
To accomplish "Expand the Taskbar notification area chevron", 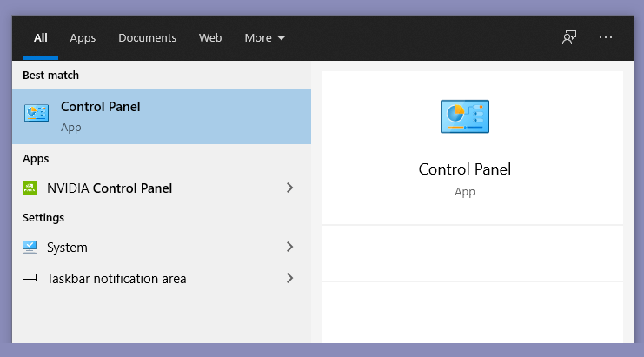I will click(290, 278).
